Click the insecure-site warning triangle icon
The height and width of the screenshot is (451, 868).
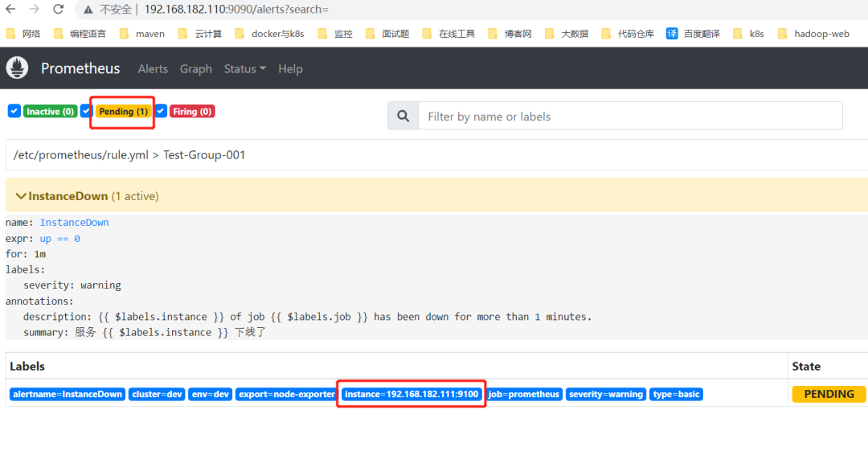88,10
